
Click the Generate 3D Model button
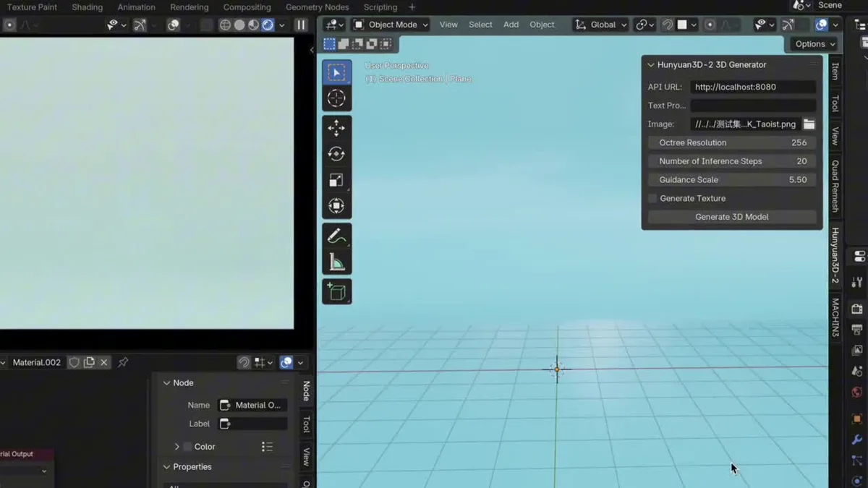732,217
